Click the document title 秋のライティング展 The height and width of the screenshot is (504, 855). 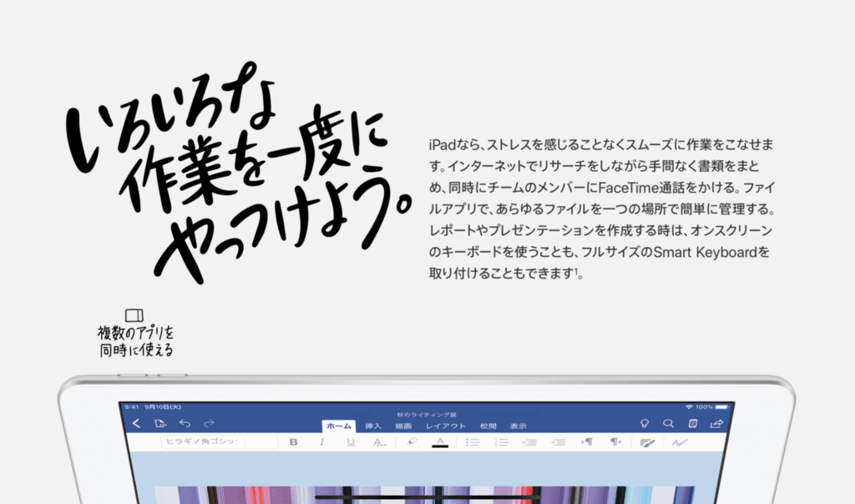pos(427,415)
